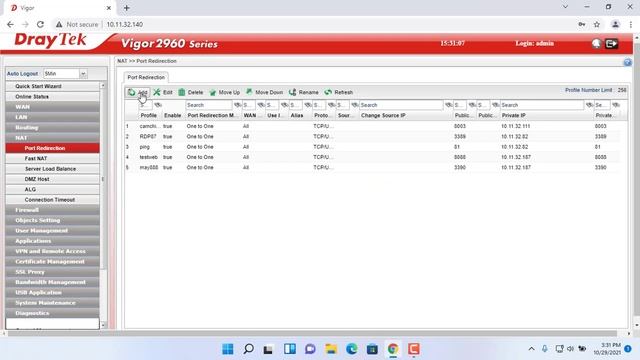Open Windows taskbar search

(x=248, y=349)
